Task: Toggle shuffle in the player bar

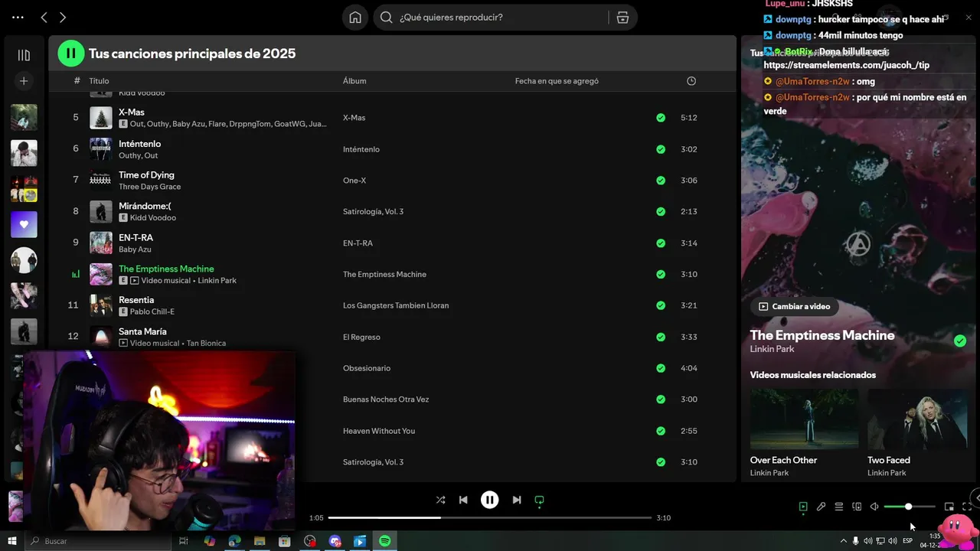Action: [440, 500]
